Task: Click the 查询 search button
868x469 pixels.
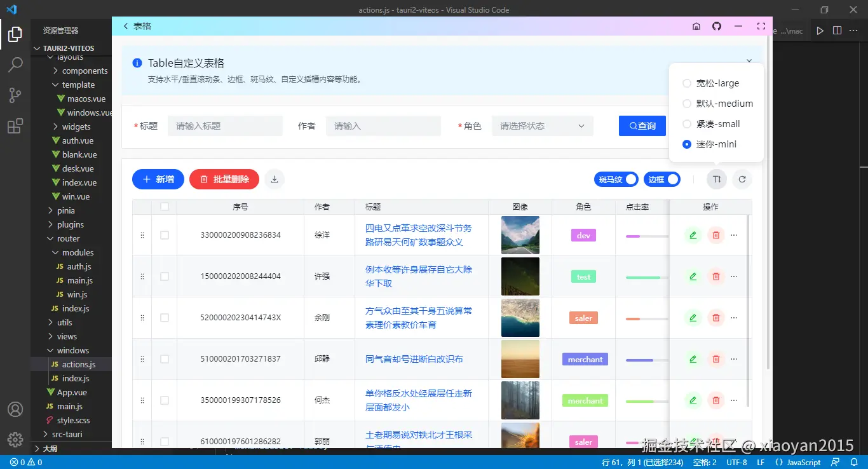Action: [642, 126]
